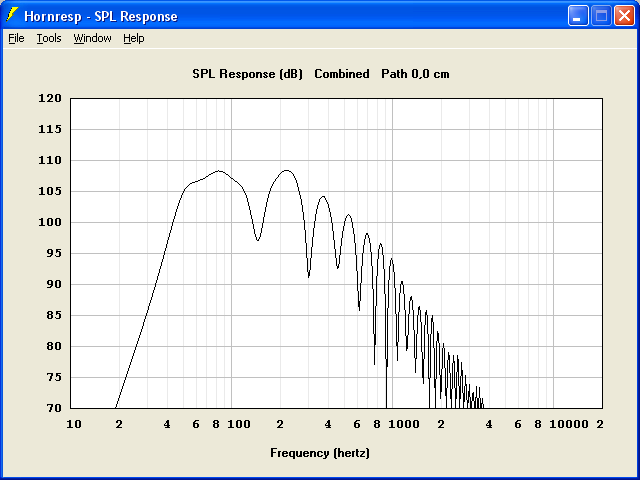
Task: Click the 'Combined' label above the chart
Action: [342, 74]
